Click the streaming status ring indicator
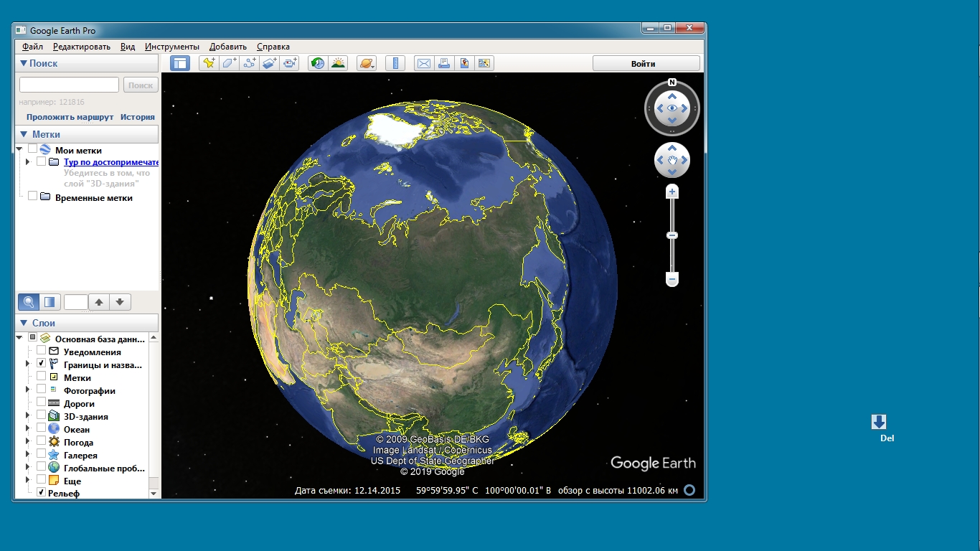Viewport: 980px width, 551px height. coord(689,491)
